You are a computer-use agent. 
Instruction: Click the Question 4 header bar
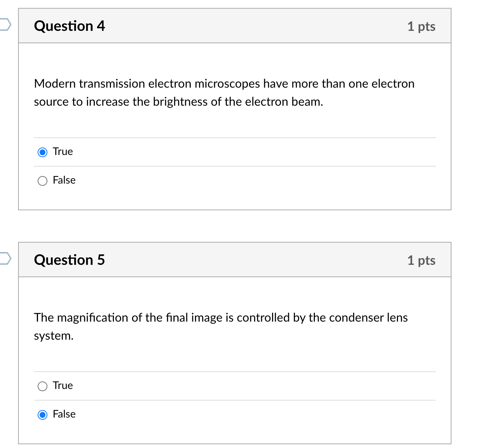click(x=235, y=26)
